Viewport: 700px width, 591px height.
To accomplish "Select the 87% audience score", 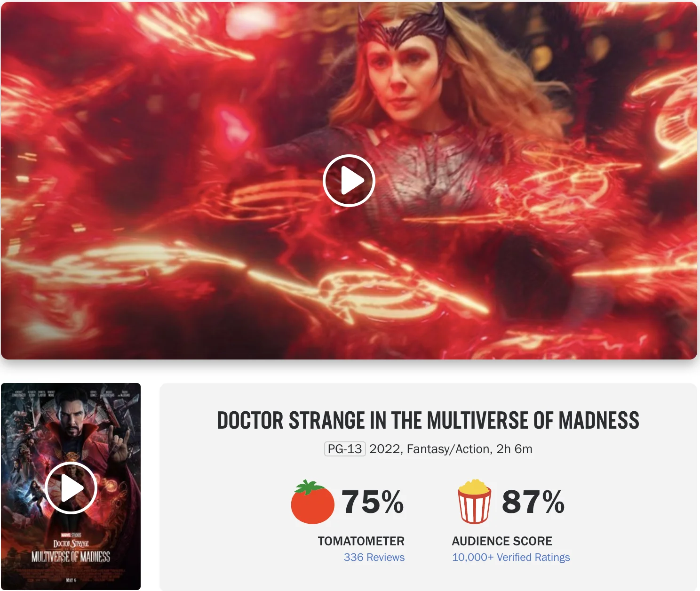I will [533, 502].
